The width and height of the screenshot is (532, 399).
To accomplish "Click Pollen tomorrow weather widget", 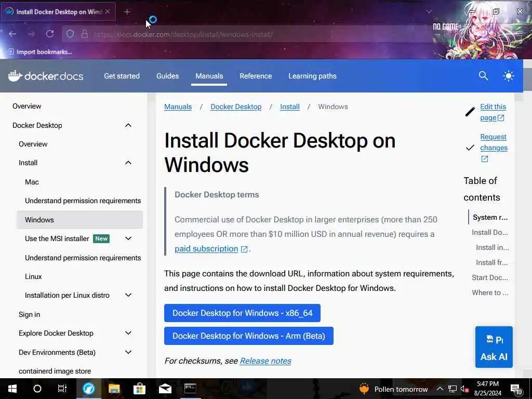I will pyautogui.click(x=394, y=389).
